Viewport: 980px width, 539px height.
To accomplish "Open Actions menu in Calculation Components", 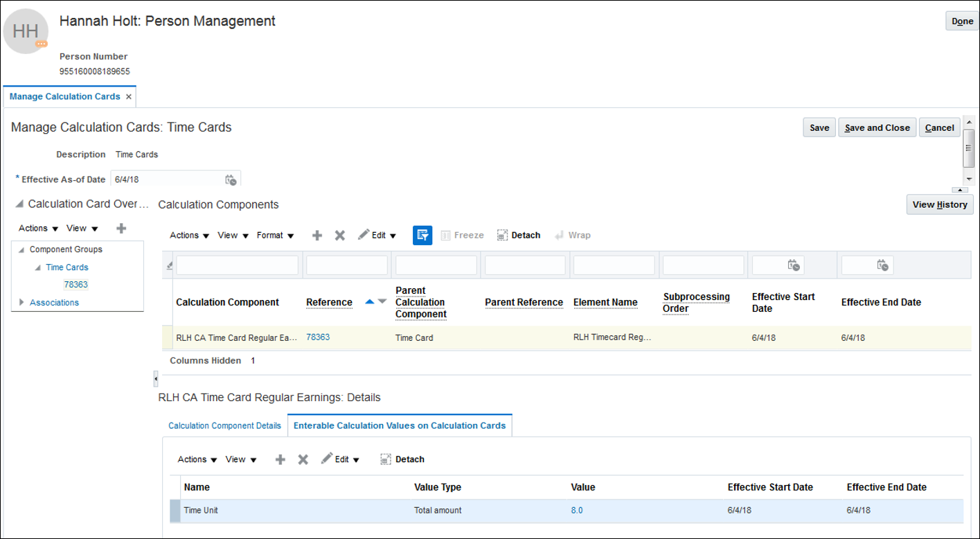I will pyautogui.click(x=189, y=236).
